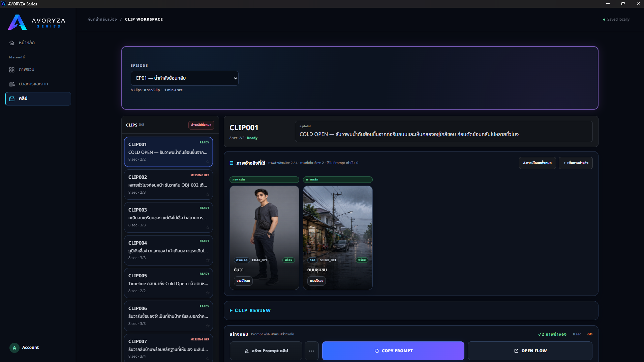644x362 pixels.
Task: Click the ภาพหลัก tag above ธันวา card
Action: pyautogui.click(x=264, y=179)
